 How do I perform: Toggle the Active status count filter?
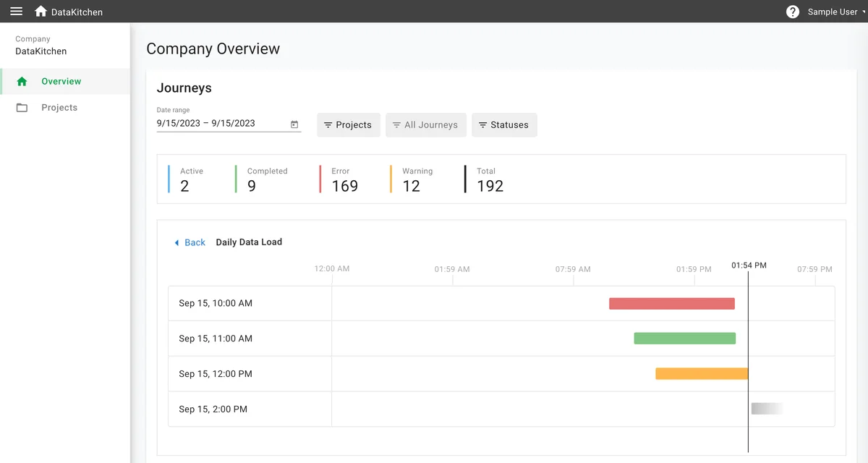coord(191,179)
